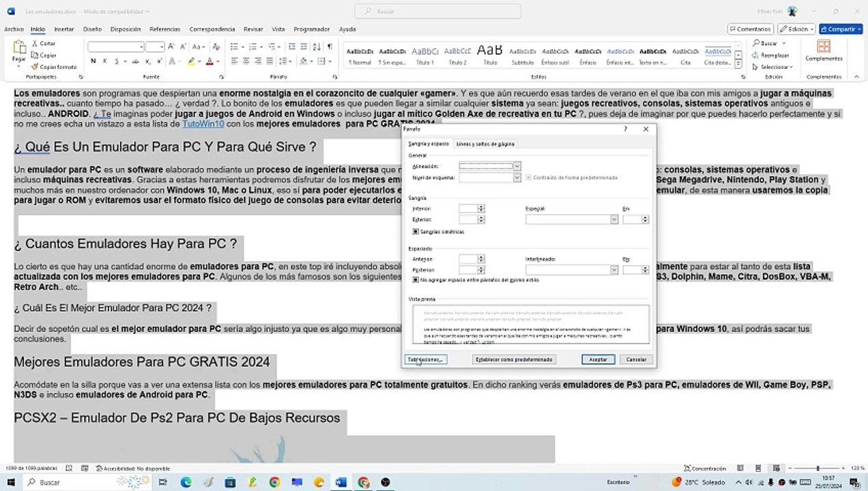
Task: Open Nivel de esquema dropdown
Action: coord(517,177)
